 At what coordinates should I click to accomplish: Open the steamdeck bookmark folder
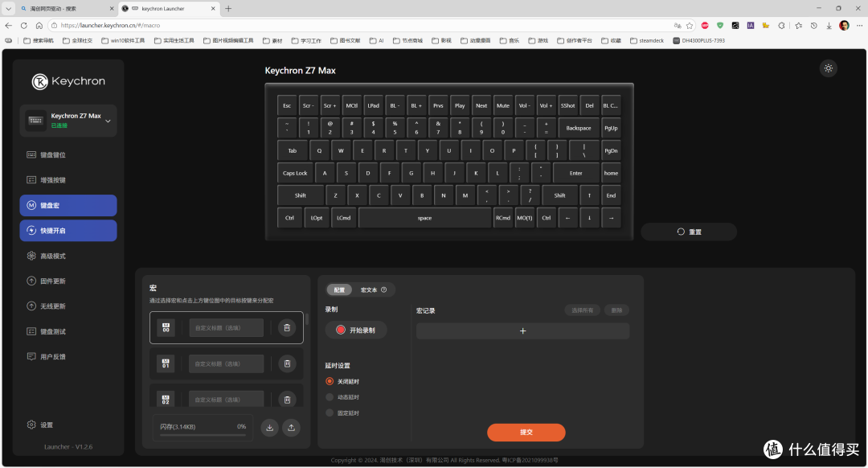click(646, 40)
